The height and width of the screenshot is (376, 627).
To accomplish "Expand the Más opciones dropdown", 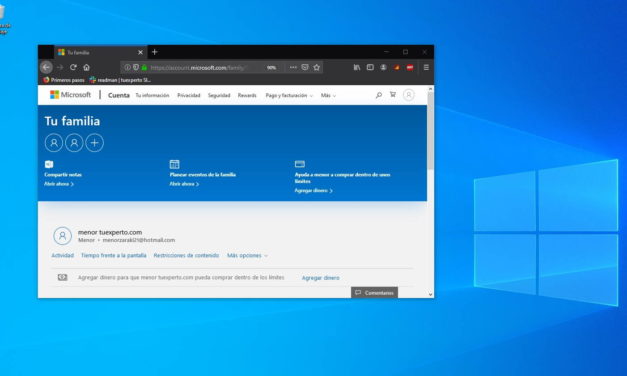I will tap(247, 255).
